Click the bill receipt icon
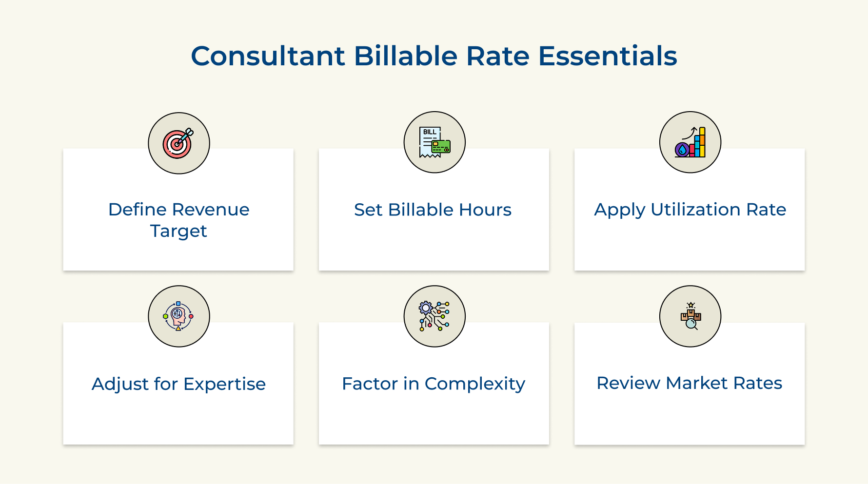868x484 pixels. 434,142
